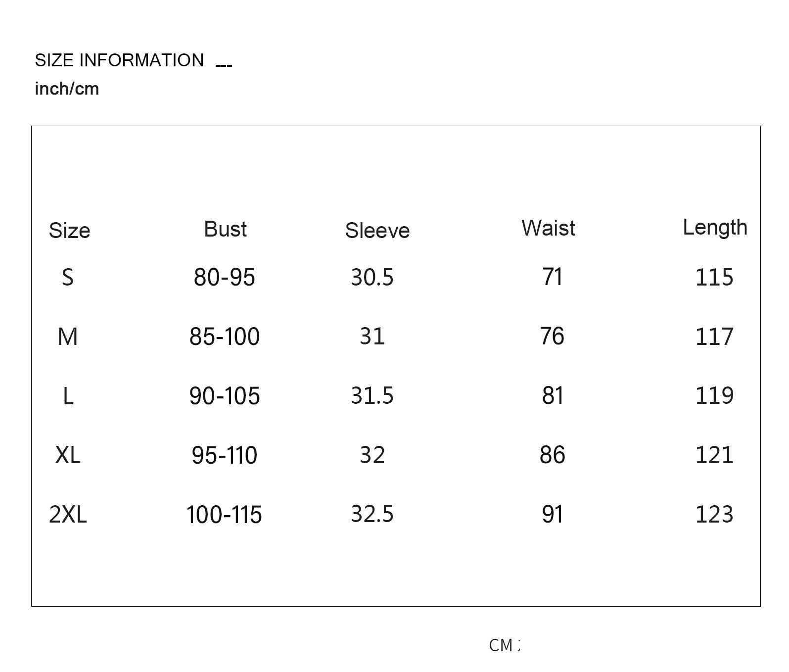
Task: Click the Length column header
Action: click(715, 227)
